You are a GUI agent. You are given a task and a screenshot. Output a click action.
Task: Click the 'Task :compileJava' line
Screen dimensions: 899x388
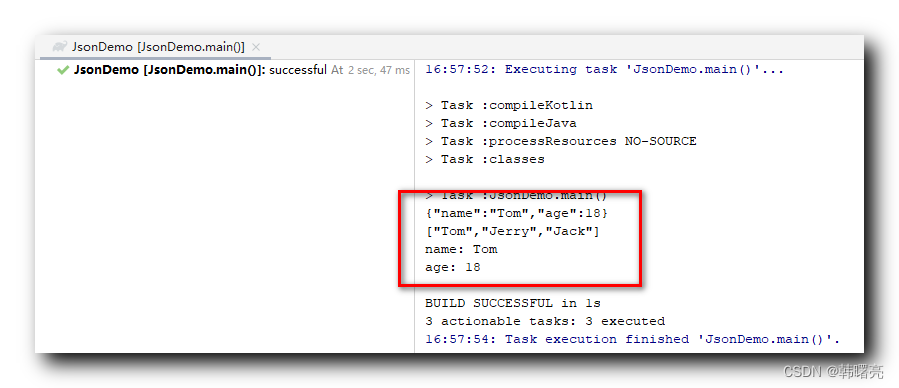(x=501, y=123)
